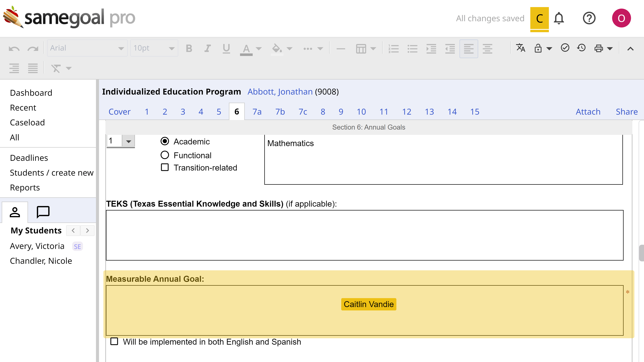
Task: Switch to section tab 15
Action: coord(475,112)
